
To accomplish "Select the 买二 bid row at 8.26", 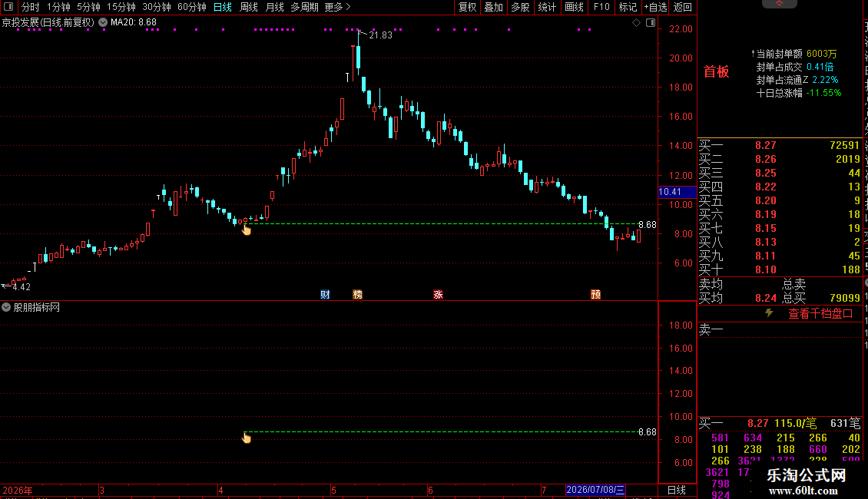I will click(x=780, y=160).
